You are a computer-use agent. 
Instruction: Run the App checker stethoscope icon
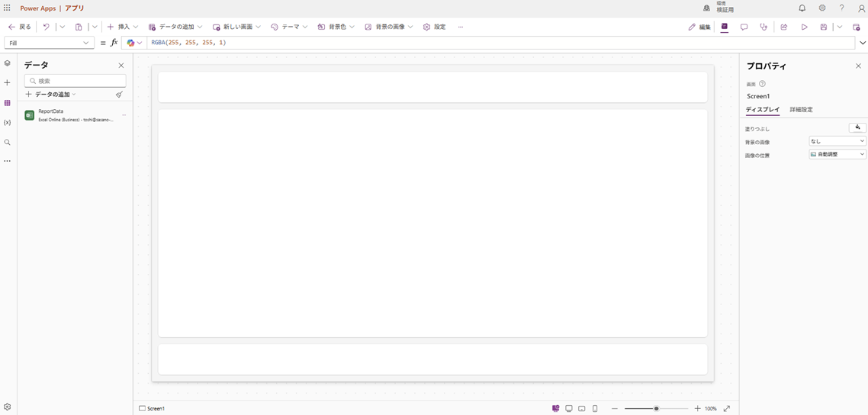coord(764,27)
